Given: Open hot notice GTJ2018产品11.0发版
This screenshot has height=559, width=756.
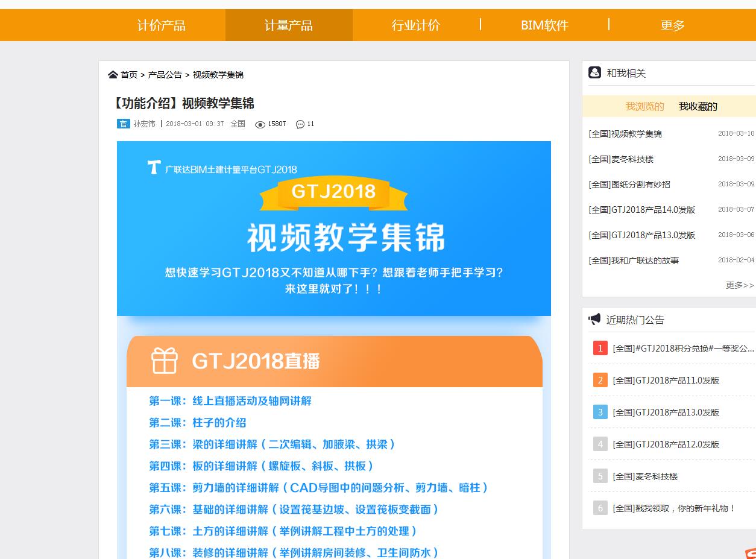Looking at the screenshot, I should click(x=666, y=380).
